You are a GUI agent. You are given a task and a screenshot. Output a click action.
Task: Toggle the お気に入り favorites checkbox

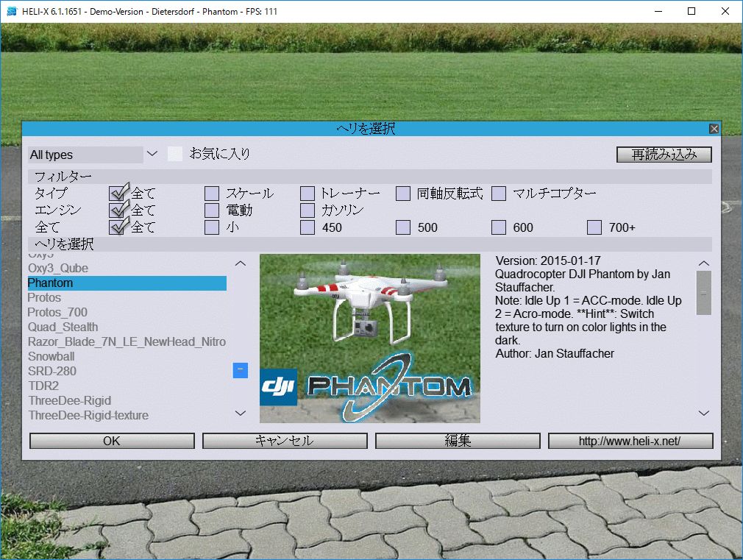(175, 154)
